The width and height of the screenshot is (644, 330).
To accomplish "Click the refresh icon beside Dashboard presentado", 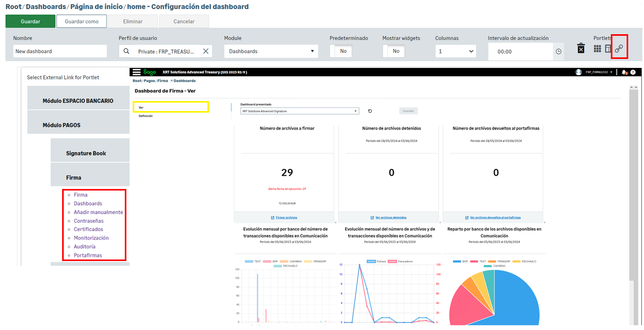I will pyautogui.click(x=370, y=111).
